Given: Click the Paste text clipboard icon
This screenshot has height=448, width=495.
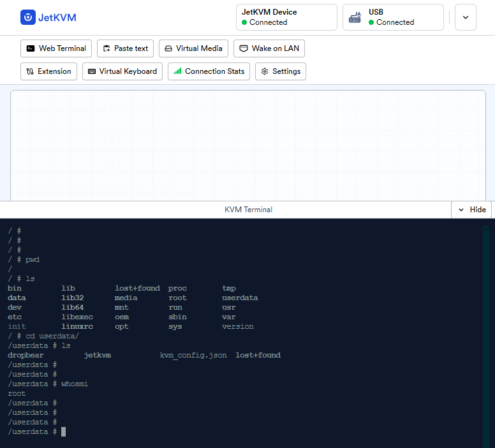Looking at the screenshot, I should pyautogui.click(x=107, y=48).
